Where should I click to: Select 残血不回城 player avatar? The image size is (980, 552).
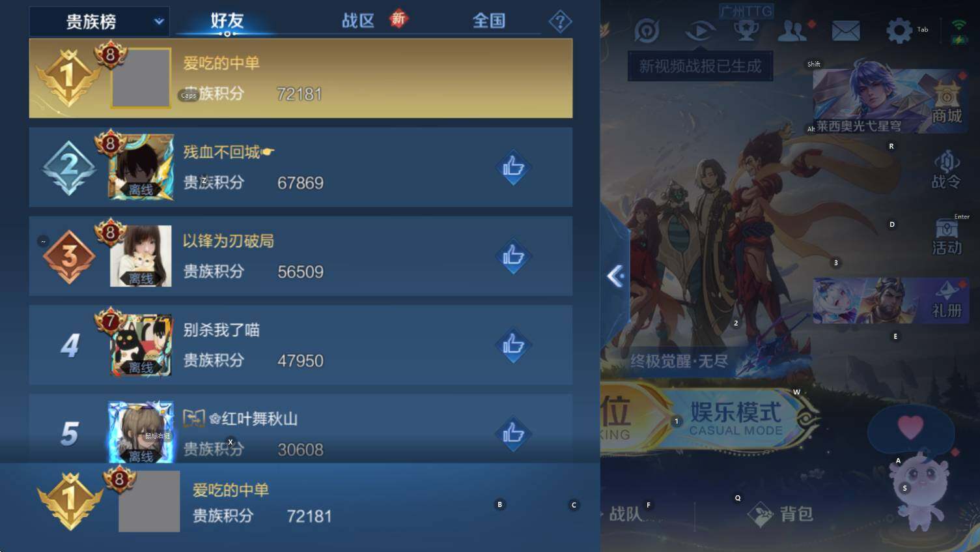pyautogui.click(x=141, y=167)
